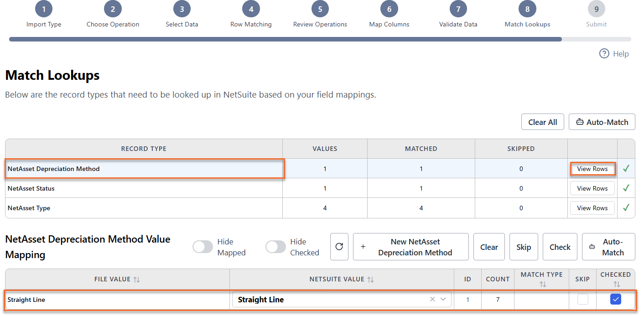Viewport: 644px width, 316px height.
Task: Select the NetAsset Type row
Action: click(320, 208)
